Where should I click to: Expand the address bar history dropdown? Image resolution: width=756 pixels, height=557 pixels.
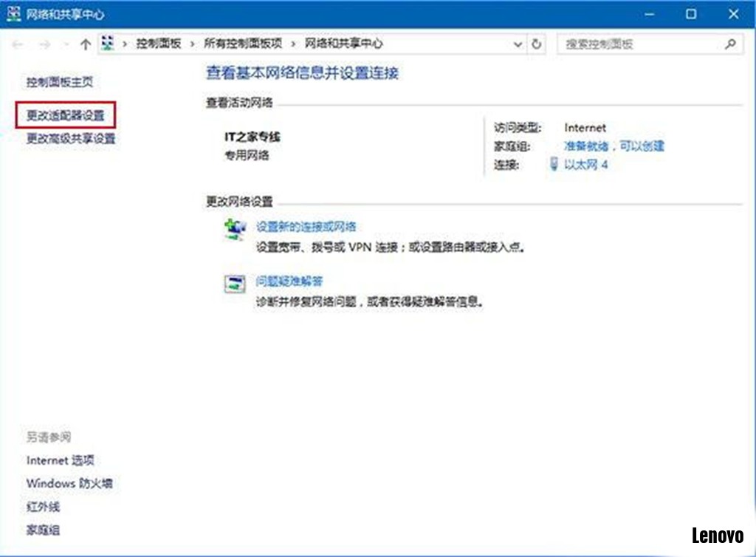point(518,44)
